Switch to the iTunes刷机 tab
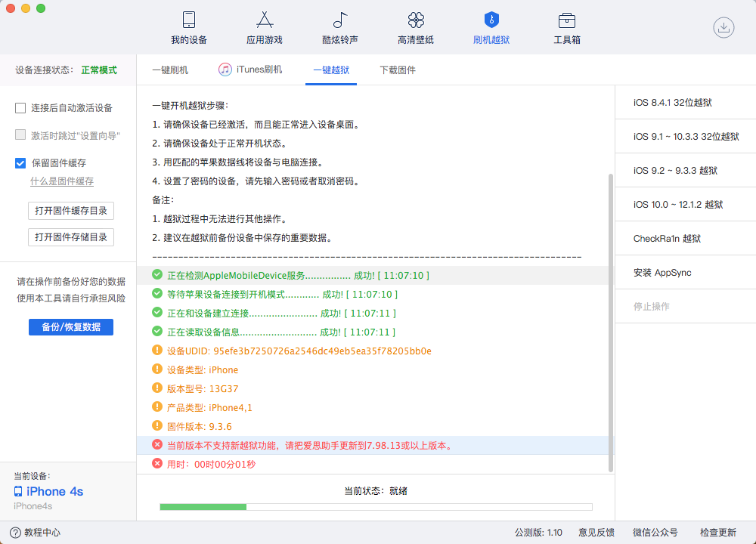756x544 pixels. [250, 70]
